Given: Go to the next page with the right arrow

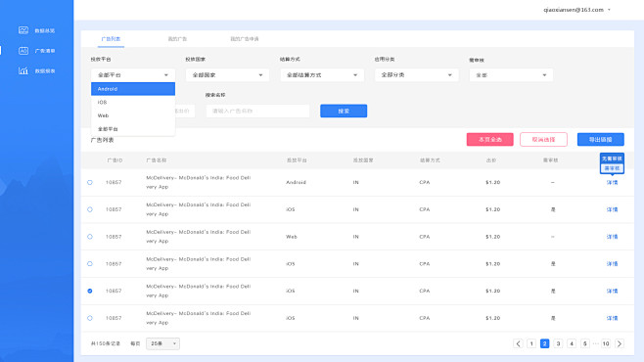Looking at the screenshot, I should [x=619, y=343].
